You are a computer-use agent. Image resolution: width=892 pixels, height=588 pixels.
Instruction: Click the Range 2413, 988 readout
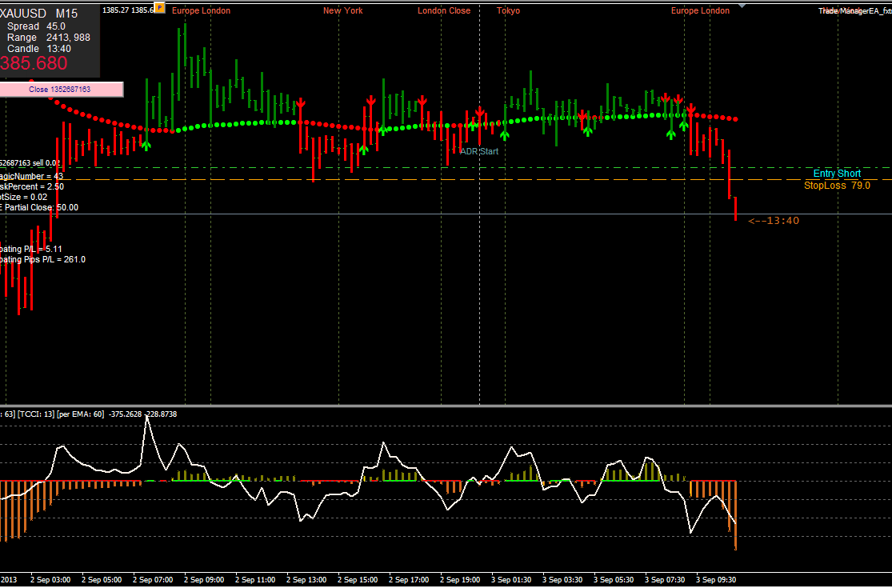(48, 38)
